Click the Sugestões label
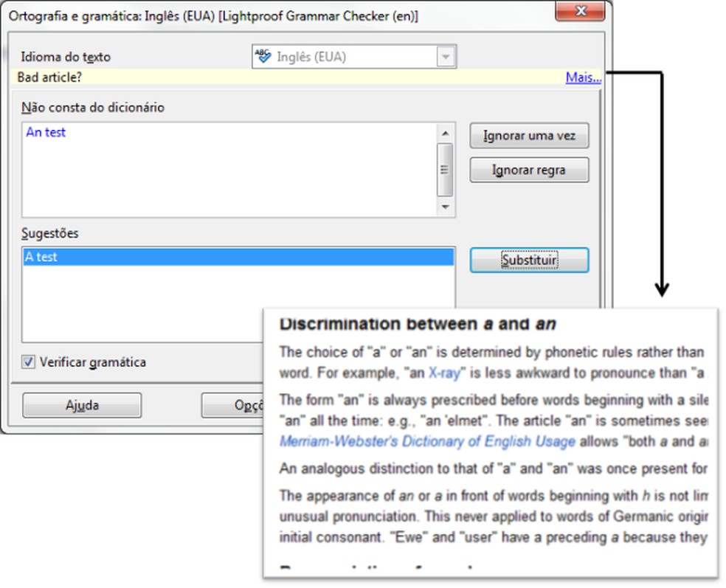The height and width of the screenshot is (588, 726). 50,233
